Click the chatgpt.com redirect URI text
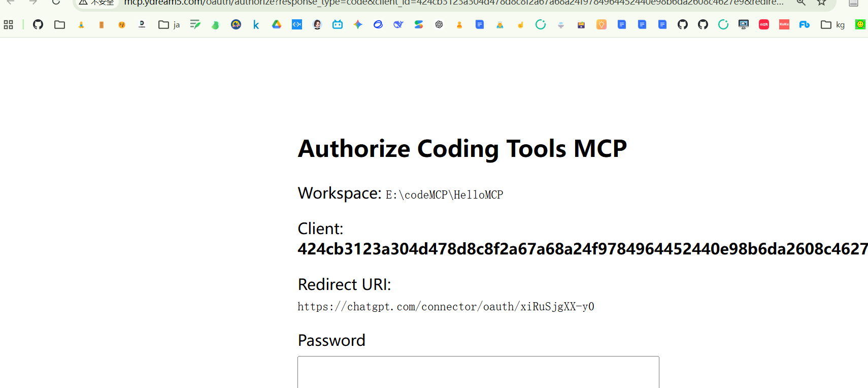 point(446,307)
